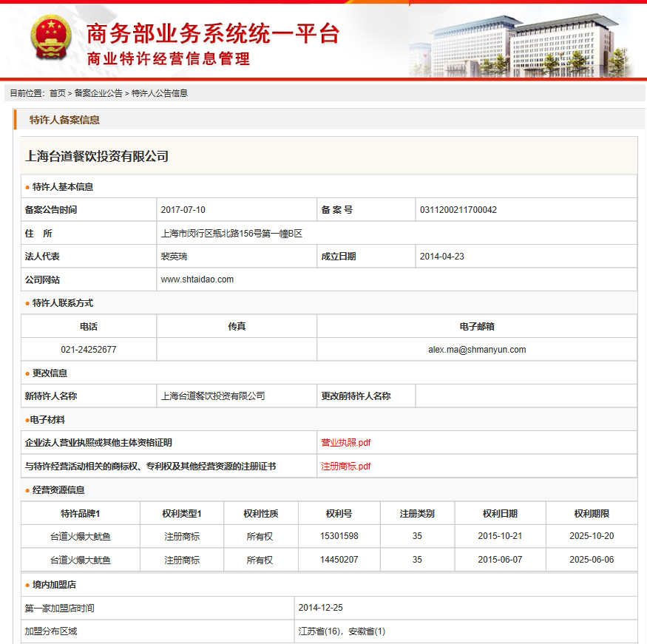Click the 商业特许经营信息管理 subtitle

click(x=169, y=59)
